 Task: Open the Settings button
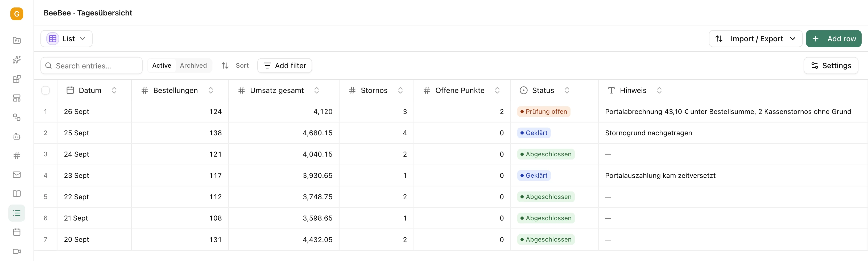click(830, 66)
